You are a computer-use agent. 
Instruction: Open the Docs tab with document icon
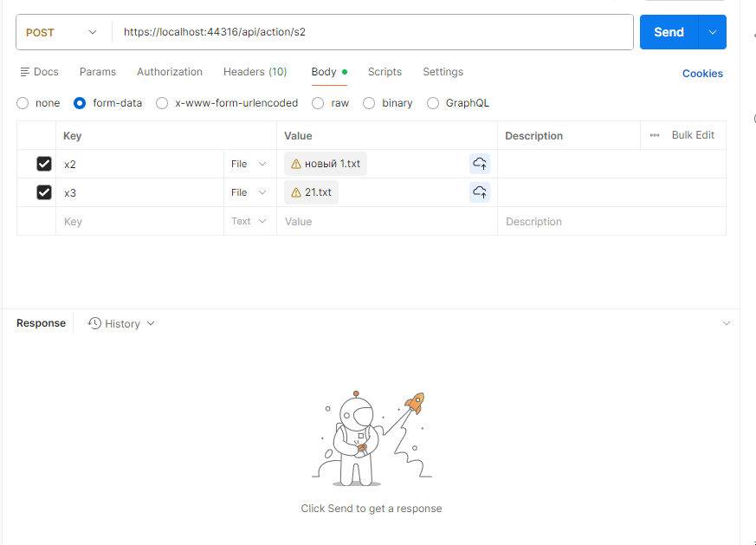pos(25,72)
